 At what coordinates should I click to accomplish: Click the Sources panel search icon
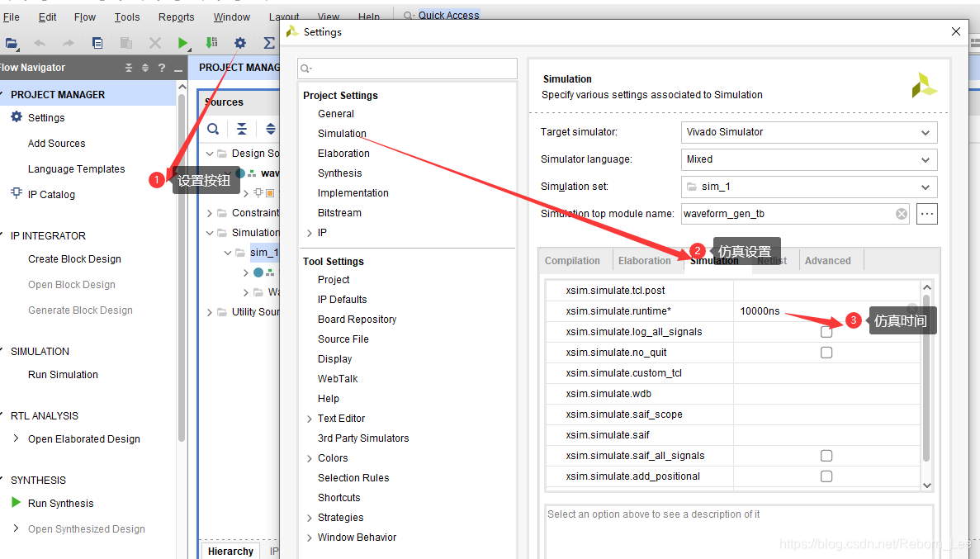(213, 129)
